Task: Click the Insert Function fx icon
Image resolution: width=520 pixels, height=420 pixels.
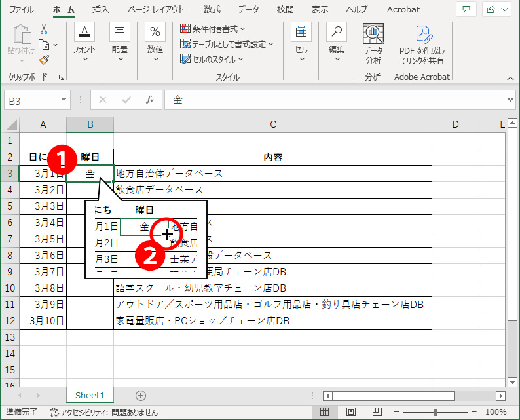Action: pos(150,100)
